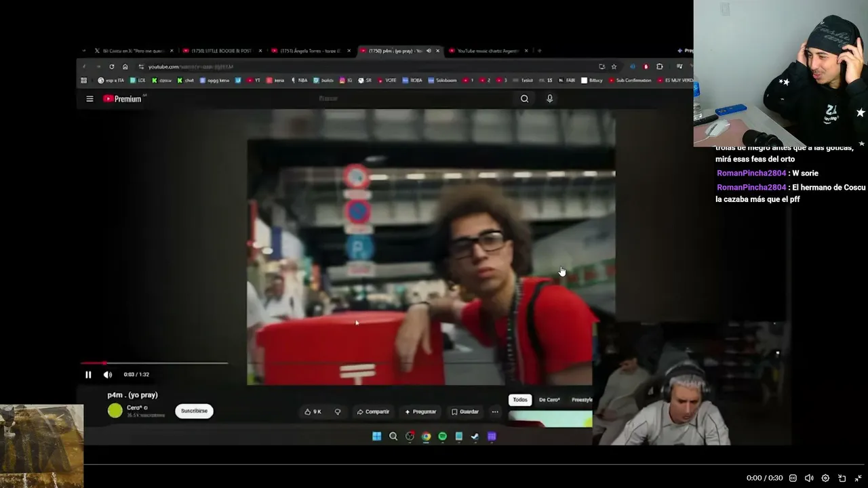
Task: Mute the outer clip player volume
Action: coord(809,478)
